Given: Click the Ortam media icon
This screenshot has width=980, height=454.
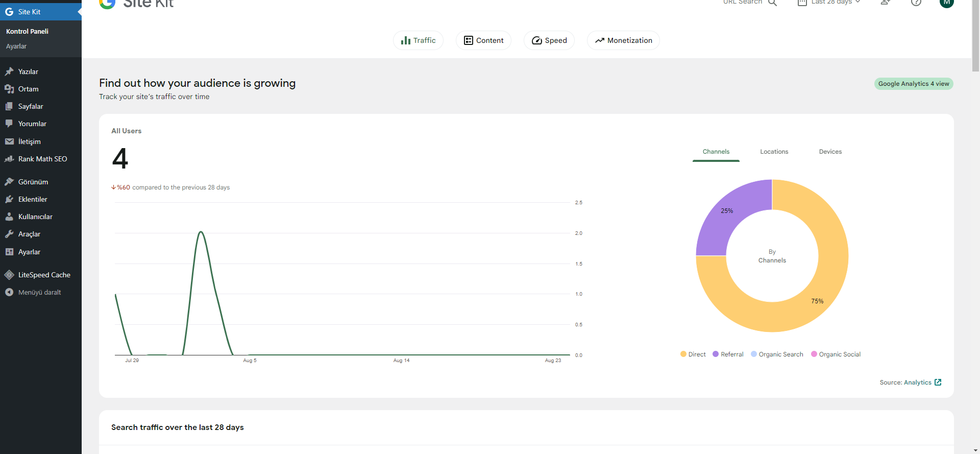Looking at the screenshot, I should point(9,89).
